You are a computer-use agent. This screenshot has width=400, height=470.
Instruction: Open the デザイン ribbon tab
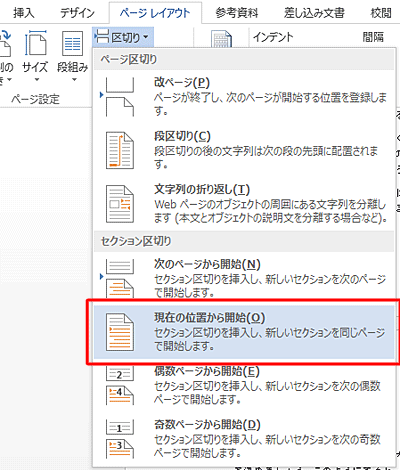[x=77, y=13]
